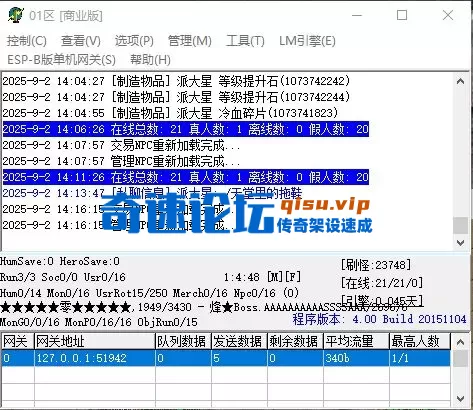Select log line 等级提升石(1073742244)
The image size is (473, 410).
tap(176, 97)
